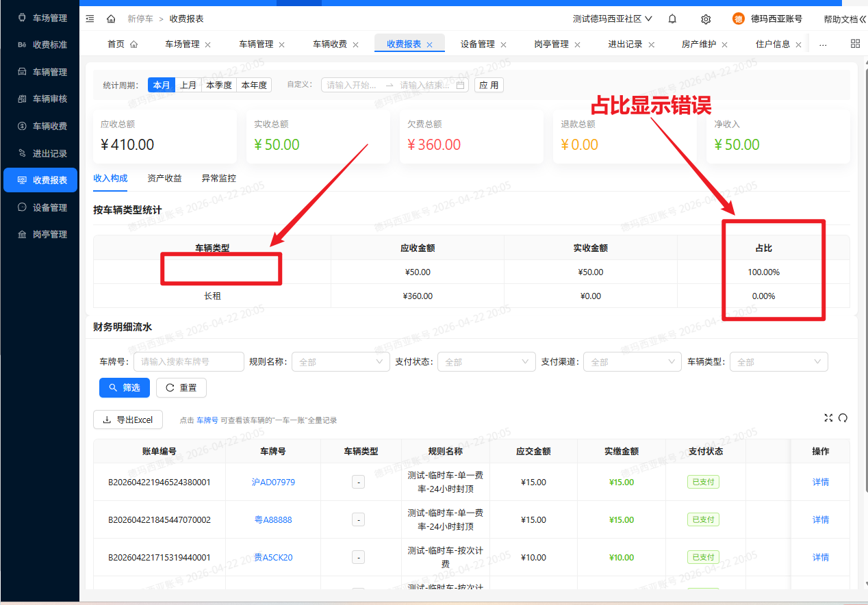Select 上月 statistics period
The image size is (868, 605).
188,86
